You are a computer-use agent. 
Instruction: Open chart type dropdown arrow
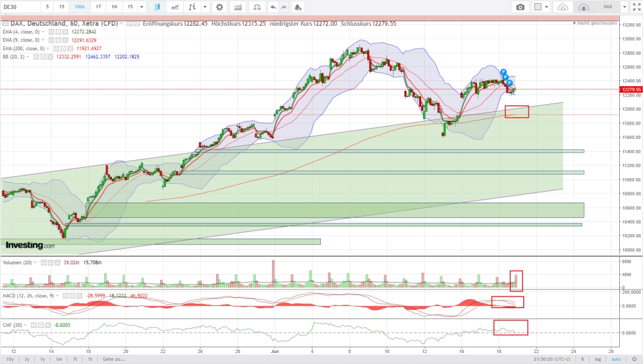coord(205,7)
